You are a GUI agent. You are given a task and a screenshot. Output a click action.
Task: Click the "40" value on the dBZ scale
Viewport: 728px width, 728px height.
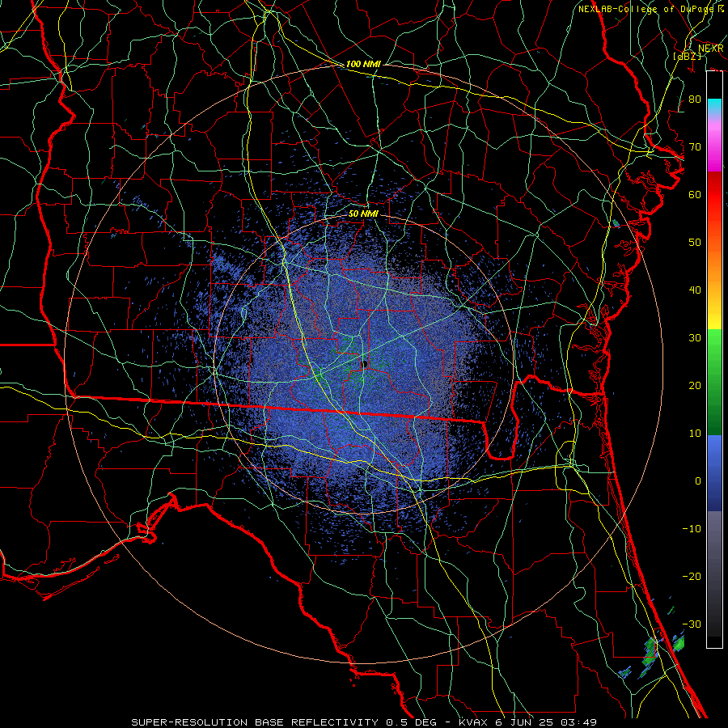(x=695, y=290)
